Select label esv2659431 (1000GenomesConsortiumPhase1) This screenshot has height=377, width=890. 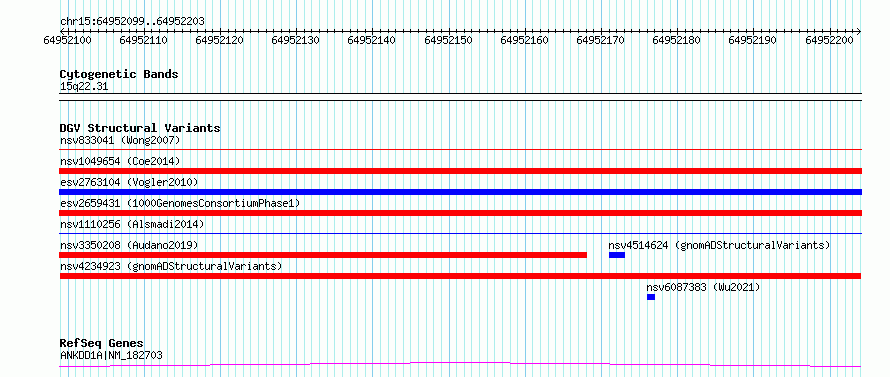pos(180,203)
